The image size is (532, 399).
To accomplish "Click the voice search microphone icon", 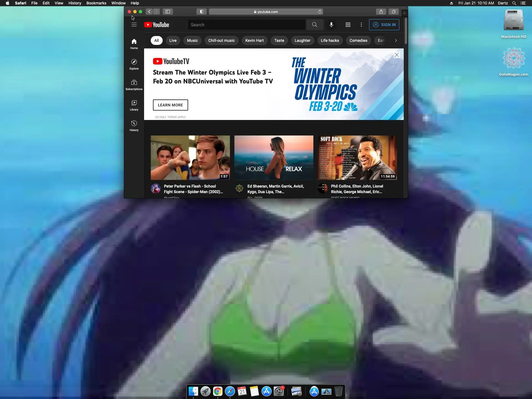I will (331, 25).
